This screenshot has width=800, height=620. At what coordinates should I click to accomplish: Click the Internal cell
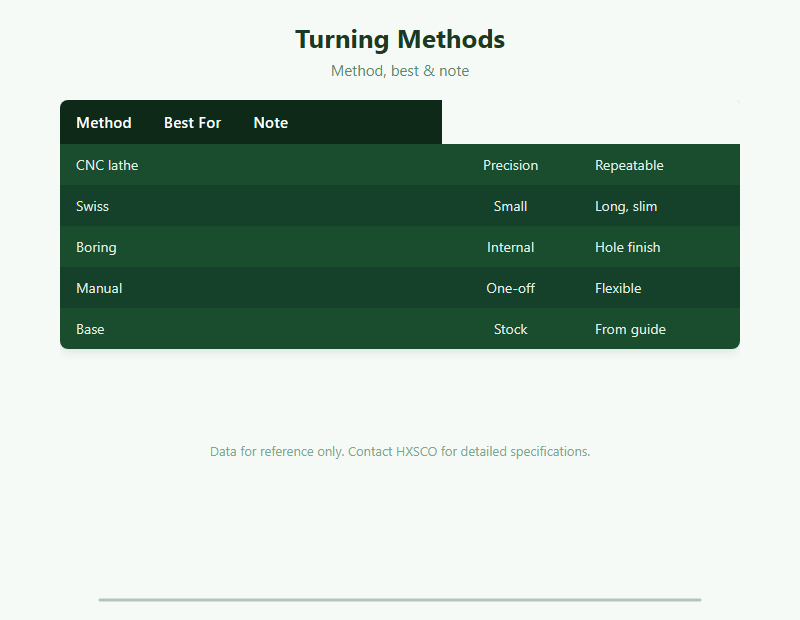(510, 247)
